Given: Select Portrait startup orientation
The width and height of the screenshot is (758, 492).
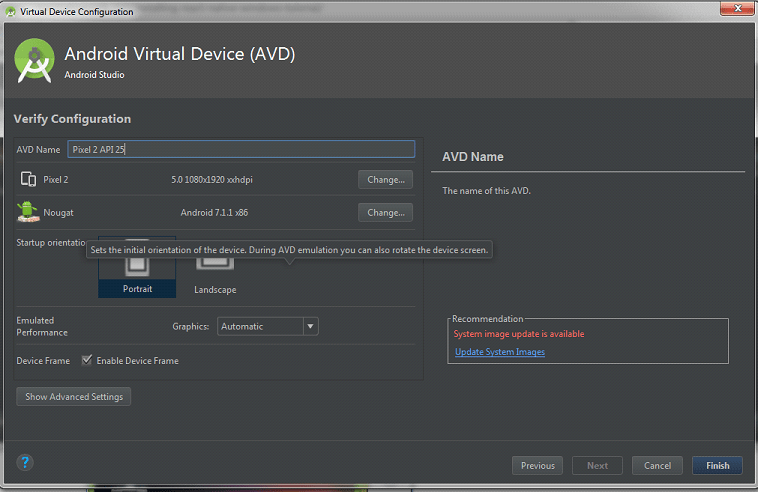Looking at the screenshot, I should 137,267.
